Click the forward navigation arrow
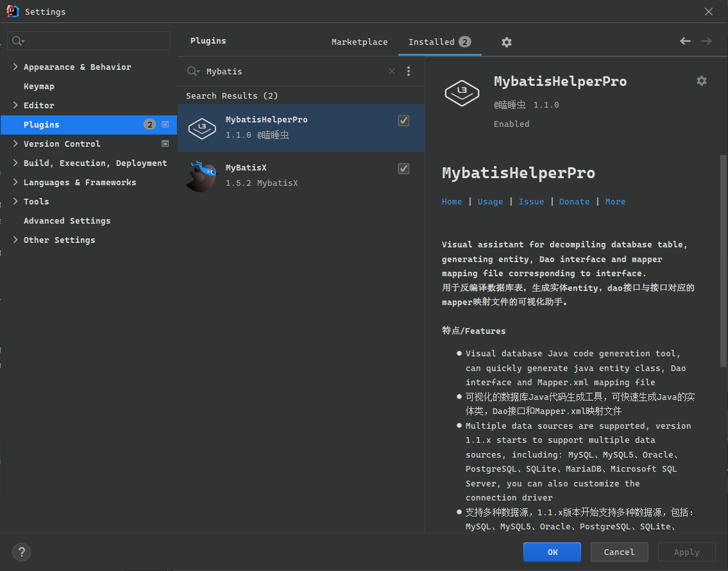The height and width of the screenshot is (571, 728). (x=706, y=41)
